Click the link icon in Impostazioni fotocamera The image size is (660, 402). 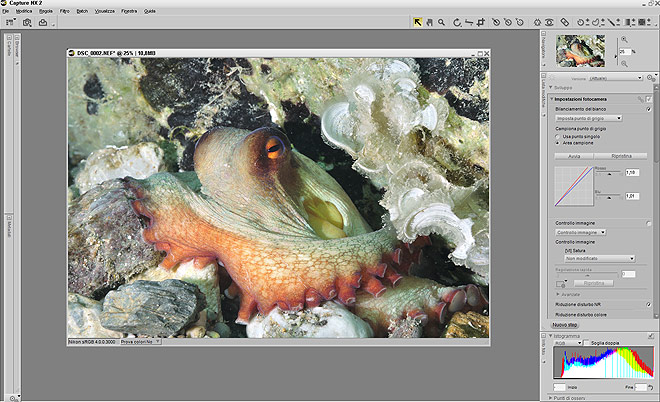click(640, 99)
